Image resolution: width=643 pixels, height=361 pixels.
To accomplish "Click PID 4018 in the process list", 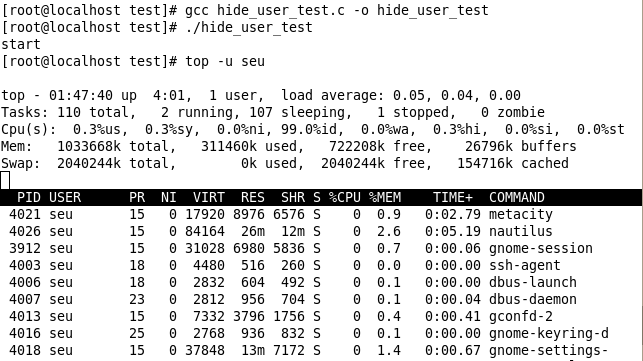I will (25, 350).
